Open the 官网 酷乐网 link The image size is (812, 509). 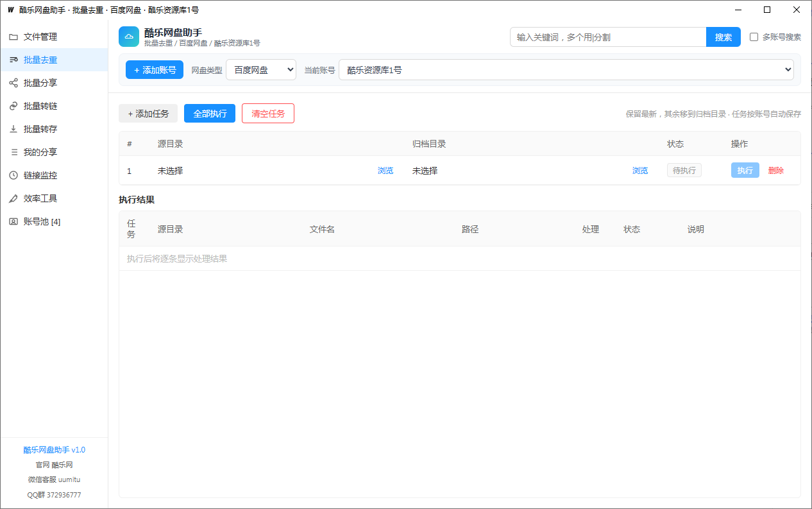pos(55,465)
